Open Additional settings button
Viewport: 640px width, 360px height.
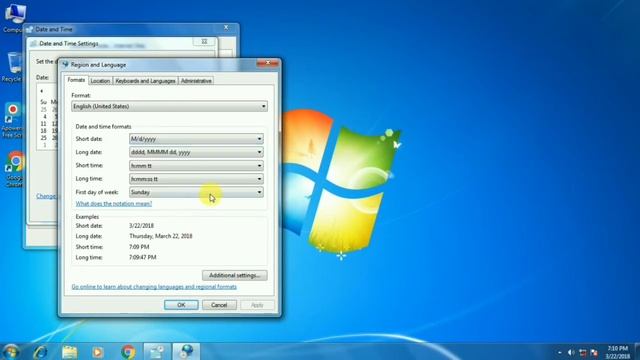[235, 275]
